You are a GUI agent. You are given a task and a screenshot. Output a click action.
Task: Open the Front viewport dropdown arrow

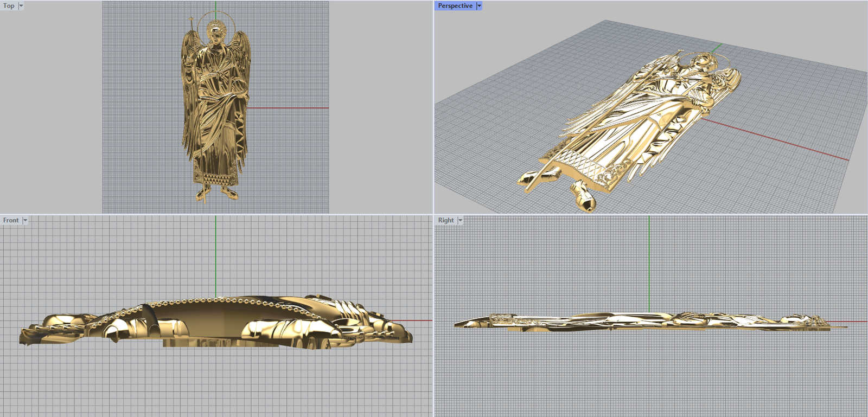[x=25, y=220]
